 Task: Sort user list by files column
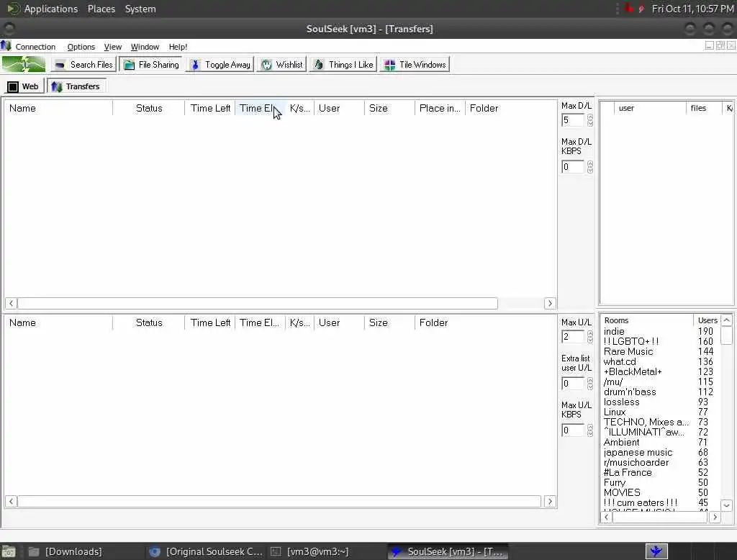click(x=703, y=108)
